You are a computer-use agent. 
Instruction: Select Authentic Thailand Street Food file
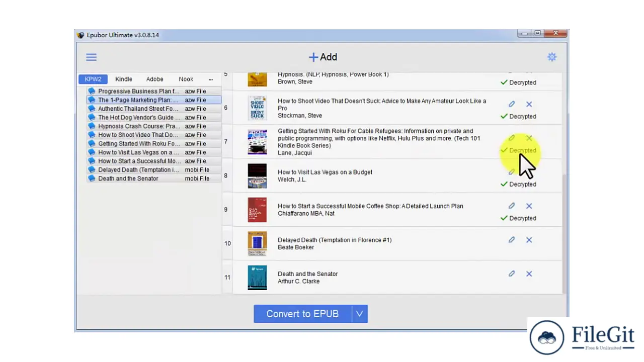click(154, 109)
